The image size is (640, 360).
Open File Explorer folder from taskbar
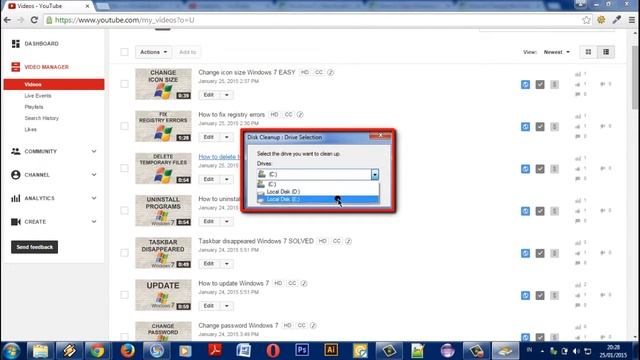tap(40, 351)
